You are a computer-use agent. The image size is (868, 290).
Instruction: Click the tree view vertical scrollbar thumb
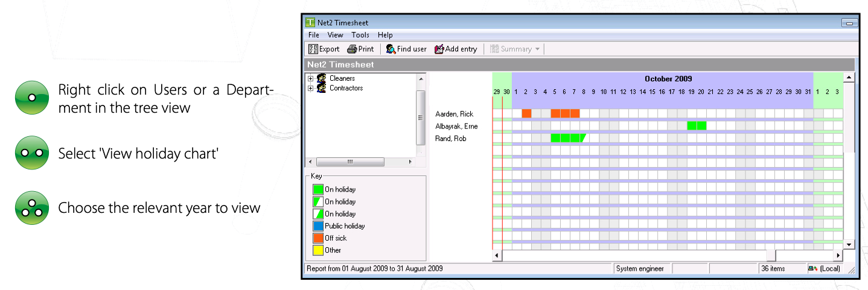[x=421, y=118]
